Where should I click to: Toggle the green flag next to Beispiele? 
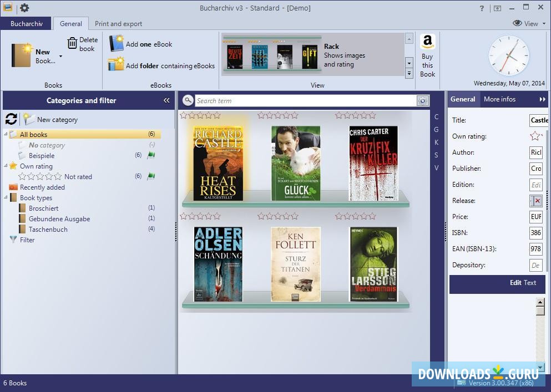150,155
